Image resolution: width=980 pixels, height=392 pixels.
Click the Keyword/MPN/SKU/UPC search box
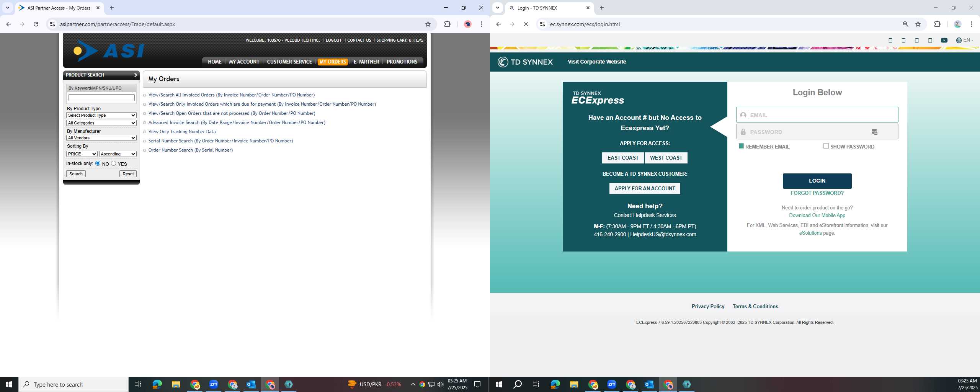[x=101, y=98]
